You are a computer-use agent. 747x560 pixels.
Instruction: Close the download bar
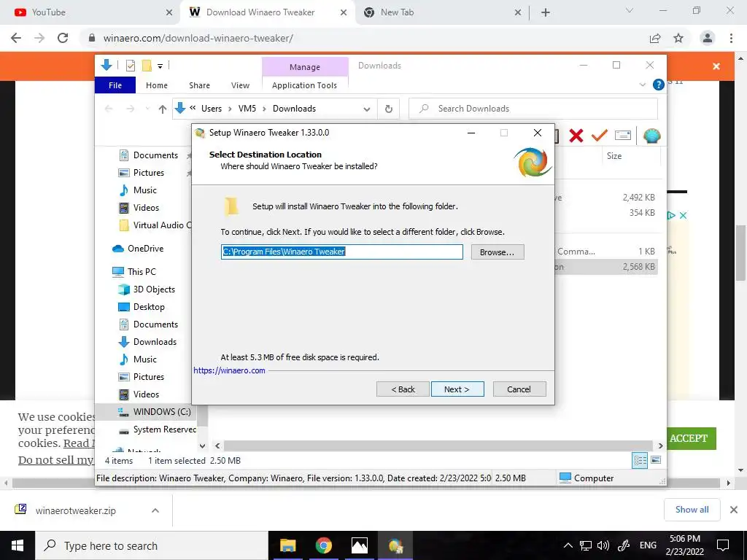click(734, 510)
